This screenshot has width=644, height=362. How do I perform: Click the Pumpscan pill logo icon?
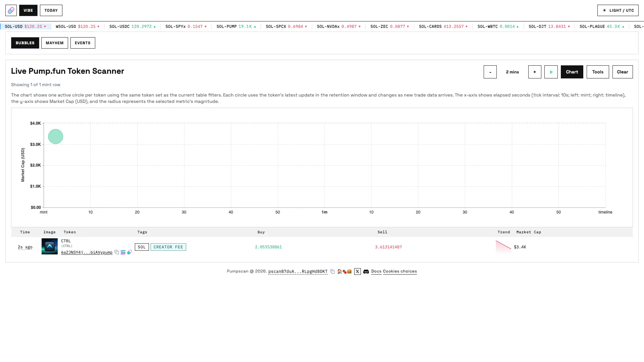click(x=11, y=10)
